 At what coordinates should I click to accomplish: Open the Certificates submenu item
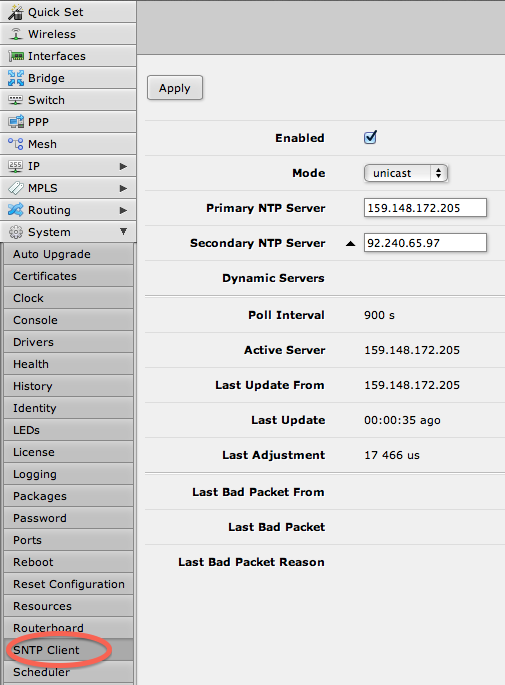coord(68,276)
